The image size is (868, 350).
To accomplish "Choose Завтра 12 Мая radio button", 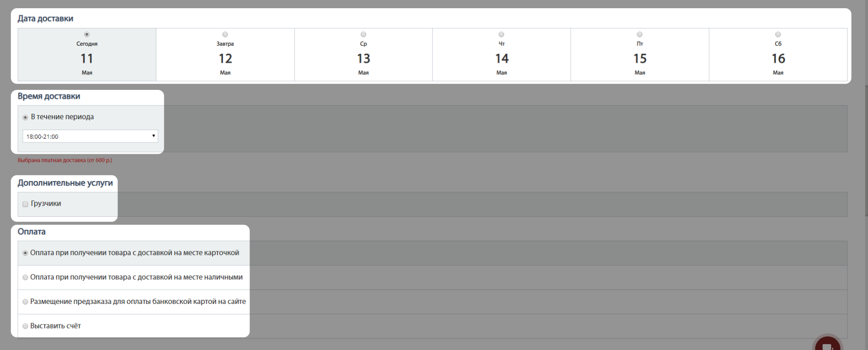I will 225,35.
